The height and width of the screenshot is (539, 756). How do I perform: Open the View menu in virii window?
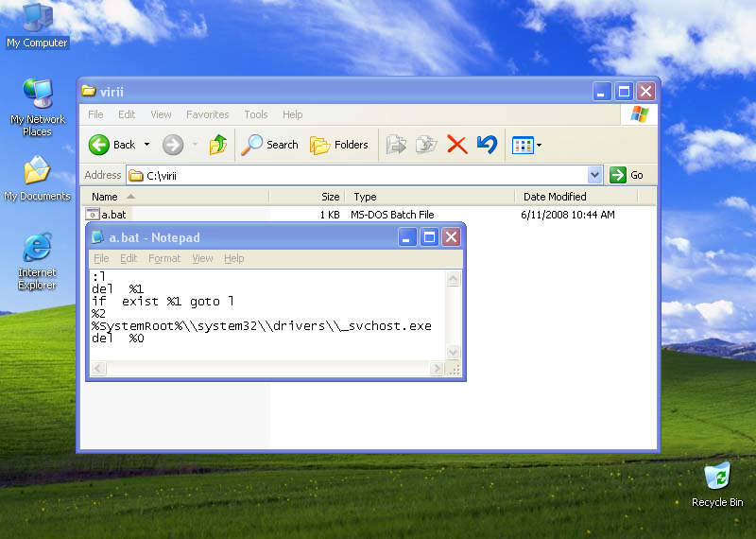pyautogui.click(x=161, y=114)
